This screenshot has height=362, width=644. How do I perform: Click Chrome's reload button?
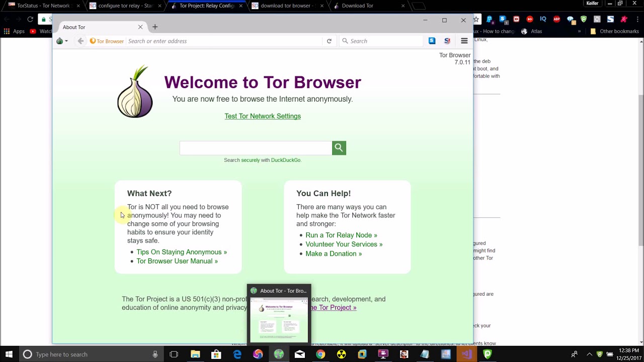click(30, 19)
